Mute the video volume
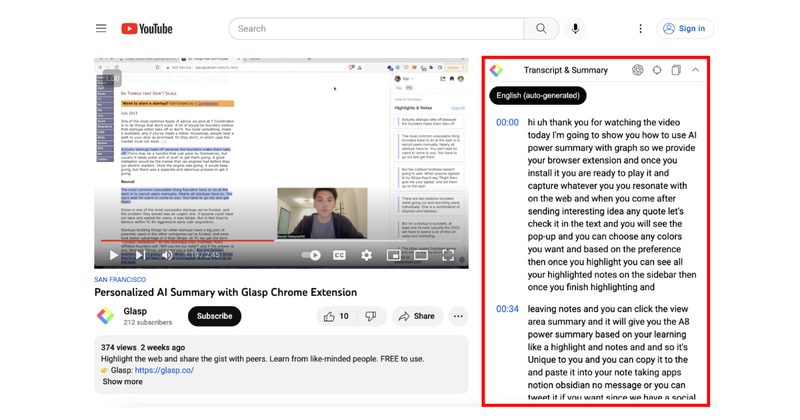Viewport: 800px width, 420px height. 167,255
